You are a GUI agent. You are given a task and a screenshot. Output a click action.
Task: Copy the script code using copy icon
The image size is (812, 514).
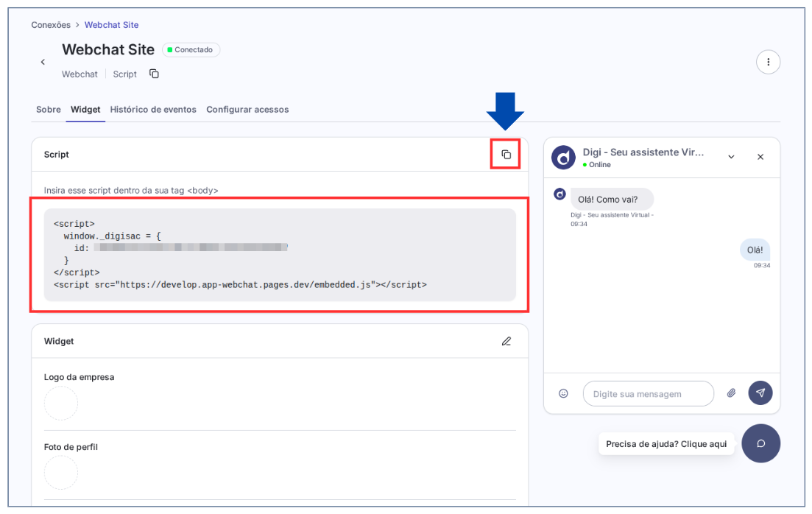click(506, 155)
